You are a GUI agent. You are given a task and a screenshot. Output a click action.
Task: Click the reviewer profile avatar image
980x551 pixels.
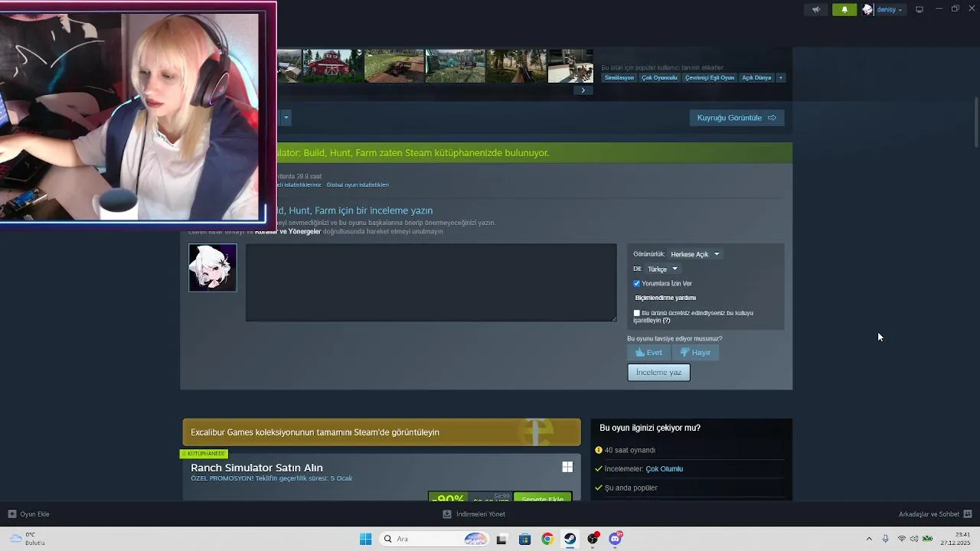click(213, 268)
